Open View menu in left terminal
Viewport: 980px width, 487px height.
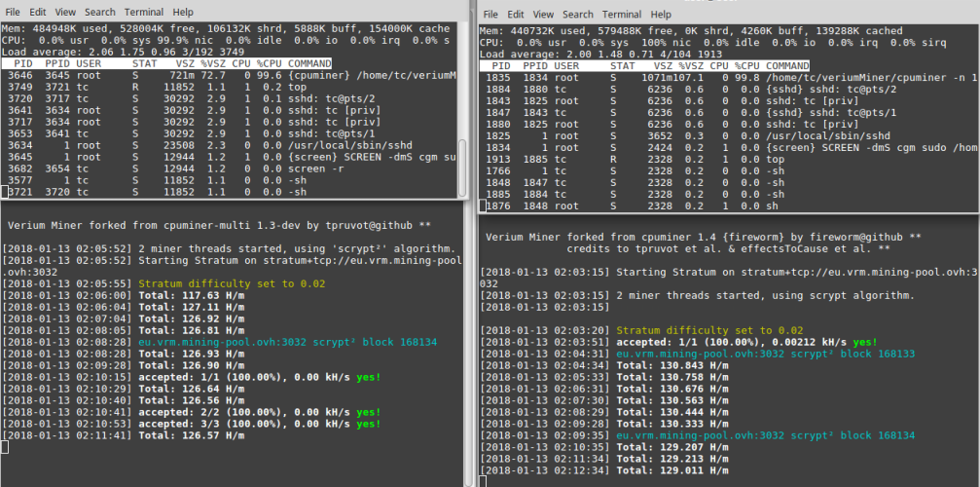pos(65,12)
